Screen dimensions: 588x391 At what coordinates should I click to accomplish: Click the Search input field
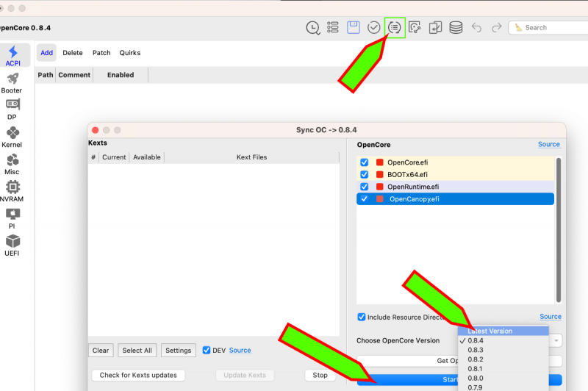click(x=548, y=28)
